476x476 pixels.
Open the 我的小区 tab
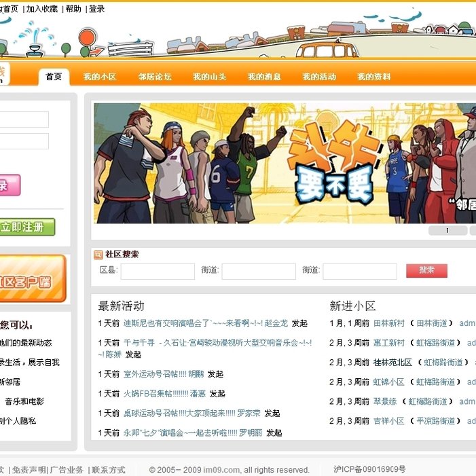pyautogui.click(x=100, y=77)
